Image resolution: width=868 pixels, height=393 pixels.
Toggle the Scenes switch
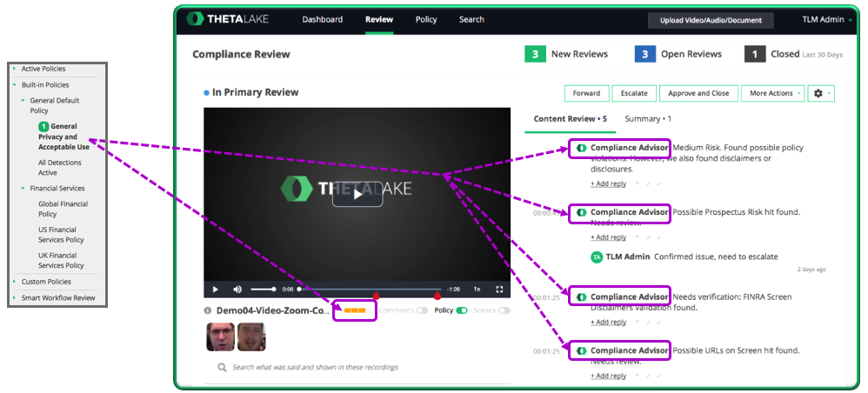pos(504,310)
